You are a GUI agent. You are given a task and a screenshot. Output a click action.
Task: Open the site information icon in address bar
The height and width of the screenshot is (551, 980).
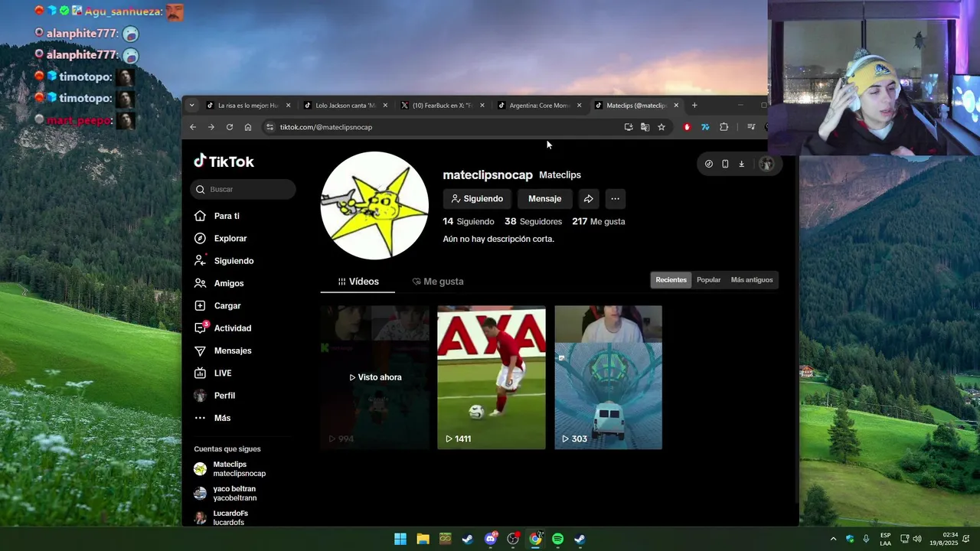coord(269,127)
